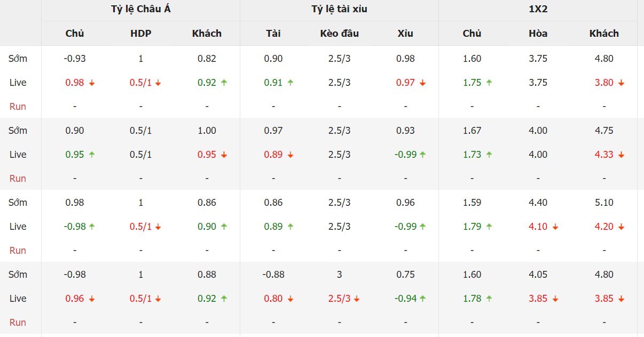Click the HDP column header
644x337 pixels.
pos(140,33)
